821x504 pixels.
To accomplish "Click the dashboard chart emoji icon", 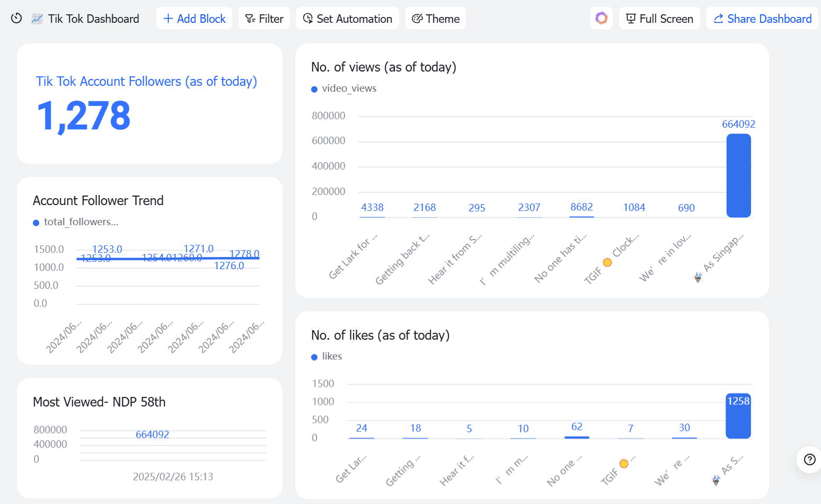I will pyautogui.click(x=37, y=19).
